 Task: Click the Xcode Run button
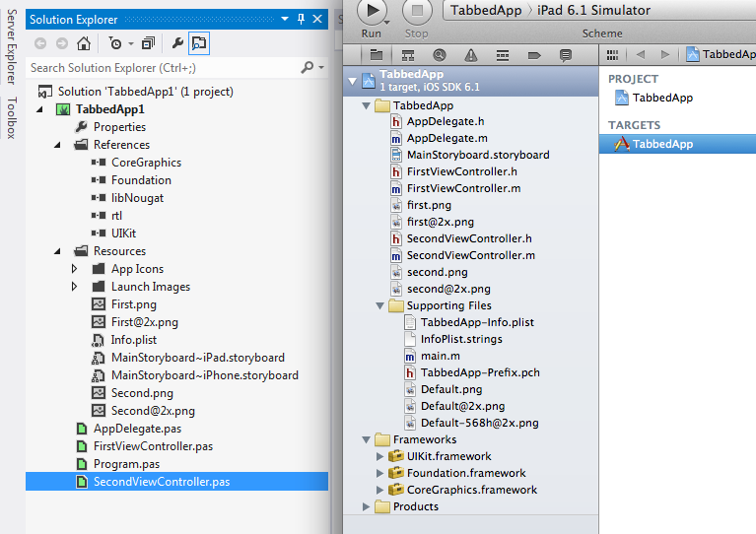click(x=372, y=11)
